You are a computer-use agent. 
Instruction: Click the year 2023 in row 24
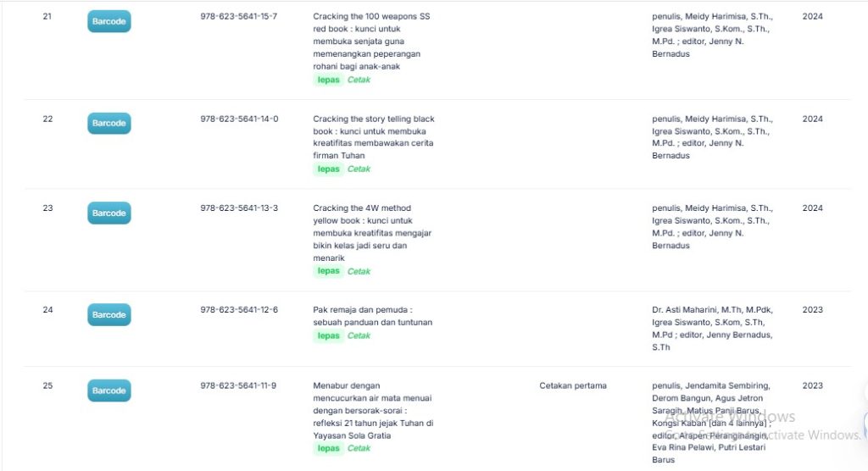tap(812, 310)
